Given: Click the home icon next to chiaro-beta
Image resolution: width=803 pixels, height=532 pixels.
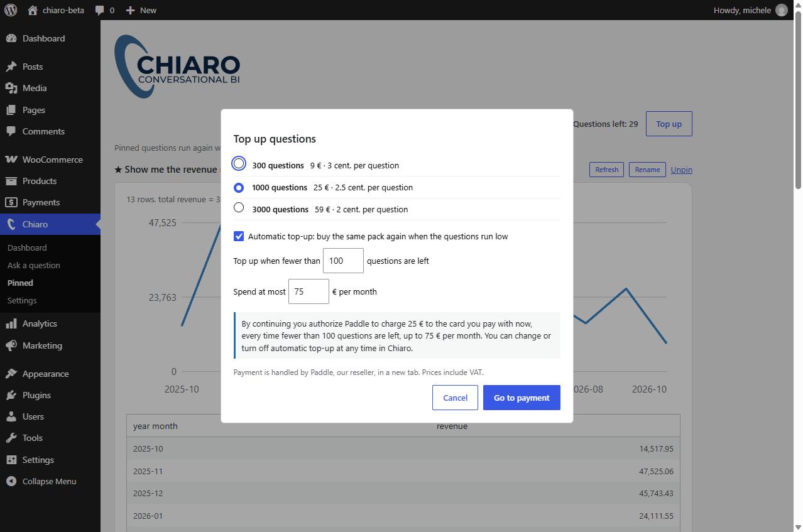Looking at the screenshot, I should (x=33, y=10).
